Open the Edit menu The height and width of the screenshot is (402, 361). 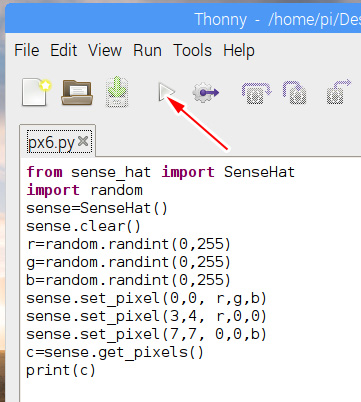(x=63, y=51)
